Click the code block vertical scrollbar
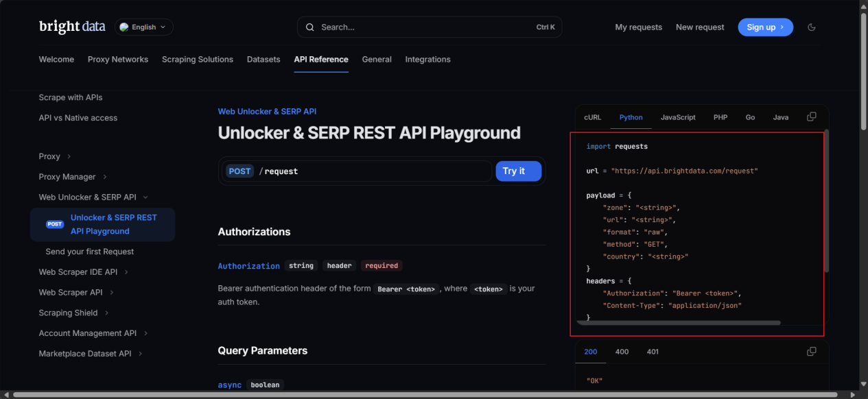The width and height of the screenshot is (868, 399). point(826,200)
